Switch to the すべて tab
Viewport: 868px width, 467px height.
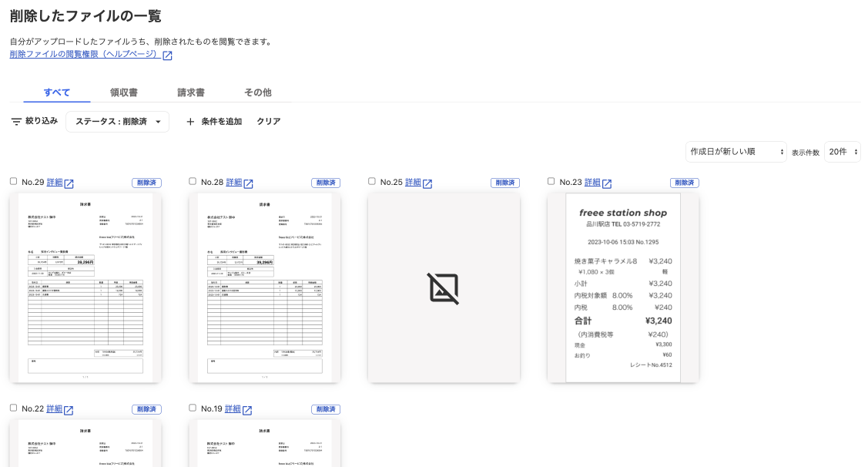pyautogui.click(x=57, y=92)
